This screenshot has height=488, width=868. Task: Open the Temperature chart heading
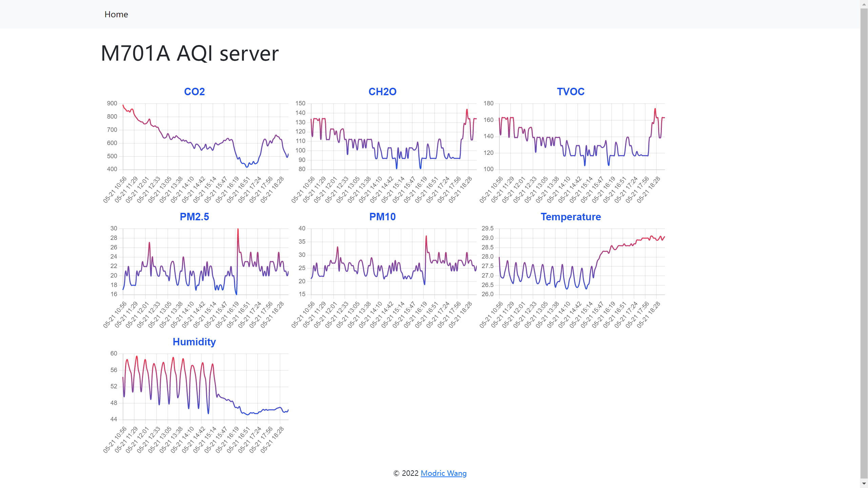click(x=570, y=217)
